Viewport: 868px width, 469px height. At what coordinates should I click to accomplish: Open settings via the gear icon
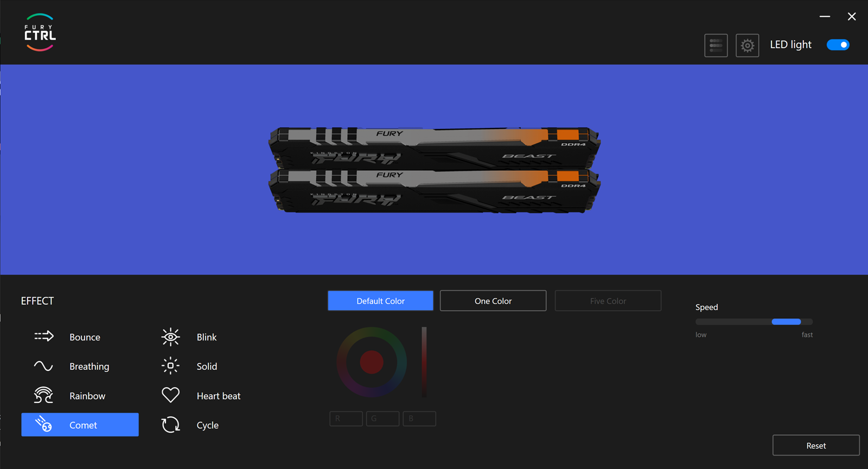tap(748, 46)
